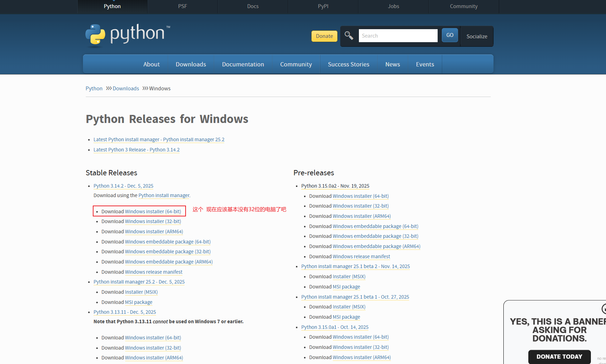Click the Downloads breadcrumb link

coord(125,88)
